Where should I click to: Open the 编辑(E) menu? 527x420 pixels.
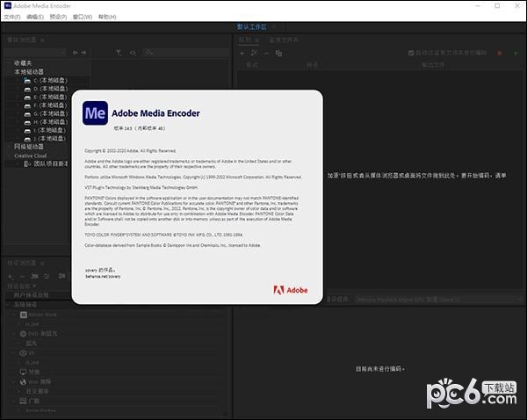coord(35,17)
